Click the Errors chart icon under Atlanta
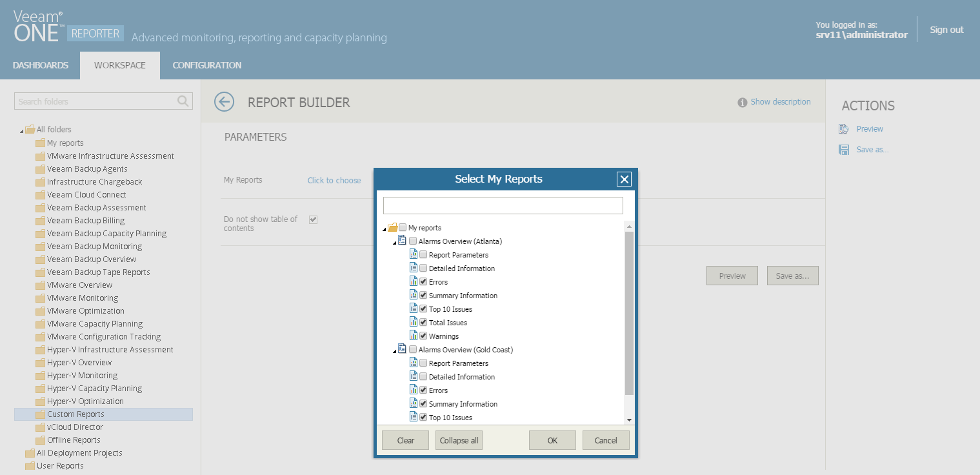The width and height of the screenshot is (980, 475). [414, 281]
